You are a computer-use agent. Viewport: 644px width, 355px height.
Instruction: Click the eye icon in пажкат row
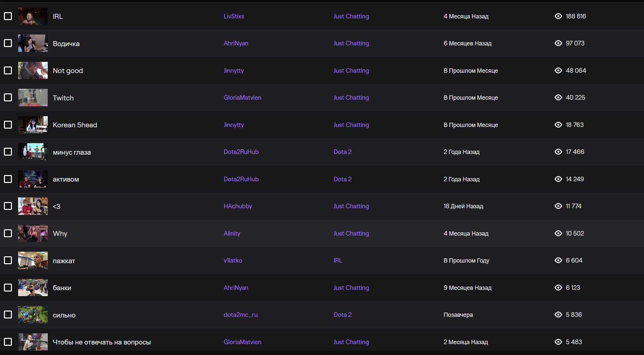click(558, 260)
